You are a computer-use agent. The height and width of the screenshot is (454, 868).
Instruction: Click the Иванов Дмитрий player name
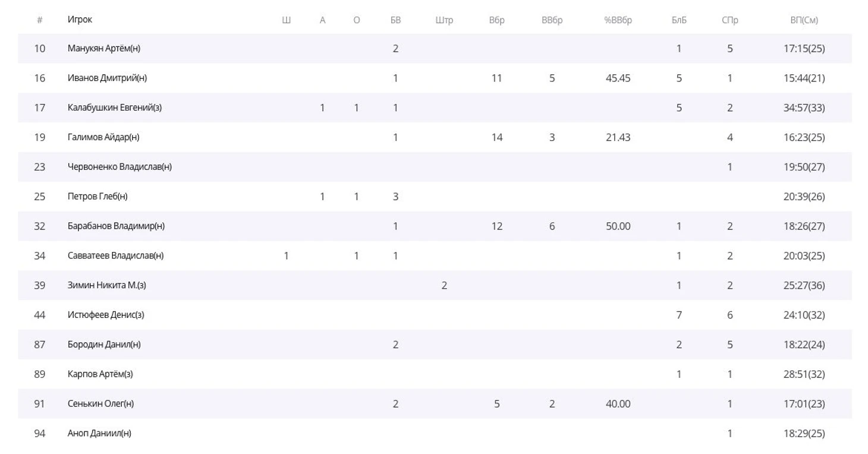click(107, 78)
